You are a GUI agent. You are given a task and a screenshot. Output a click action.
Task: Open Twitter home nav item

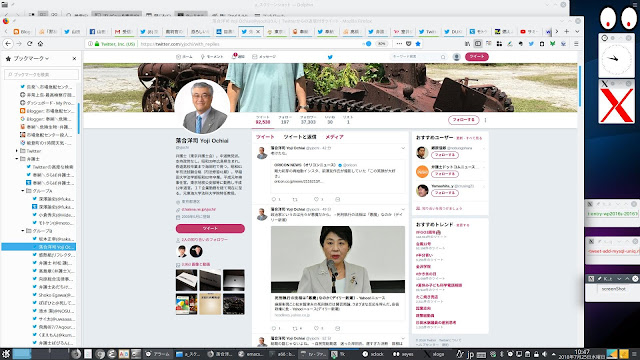click(x=184, y=57)
